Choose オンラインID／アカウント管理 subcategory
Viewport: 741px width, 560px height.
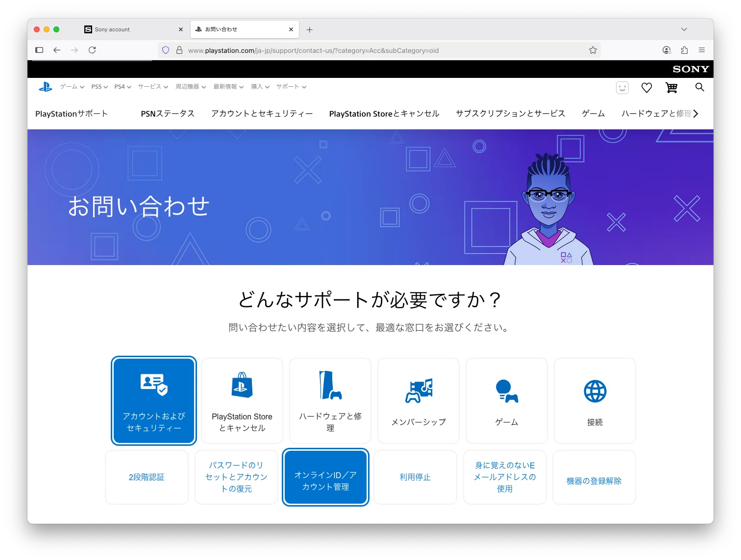(326, 477)
